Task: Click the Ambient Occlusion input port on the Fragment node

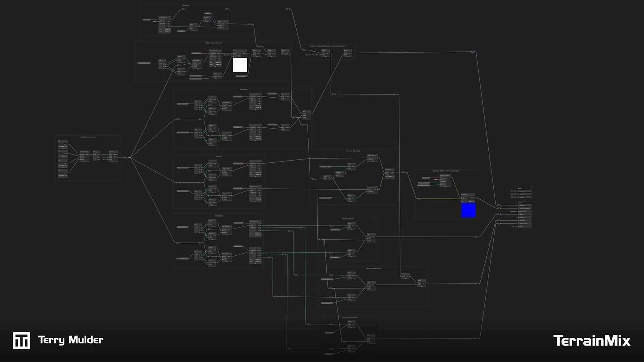Action: coord(519,224)
